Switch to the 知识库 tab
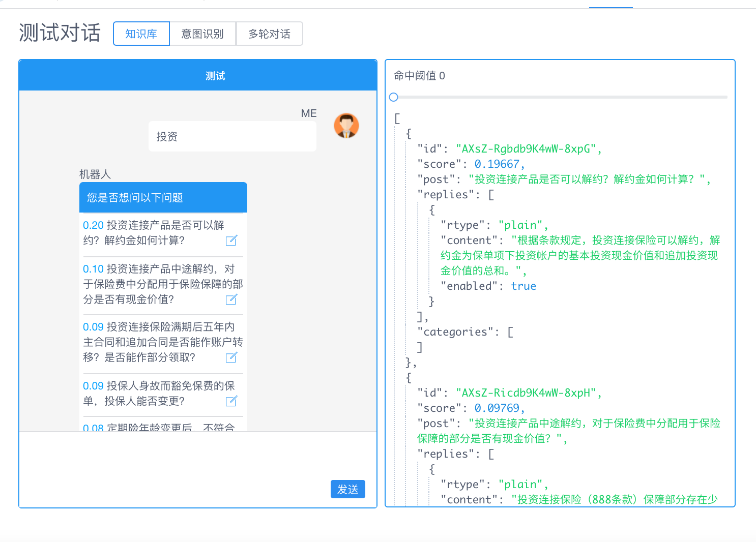 pos(141,34)
